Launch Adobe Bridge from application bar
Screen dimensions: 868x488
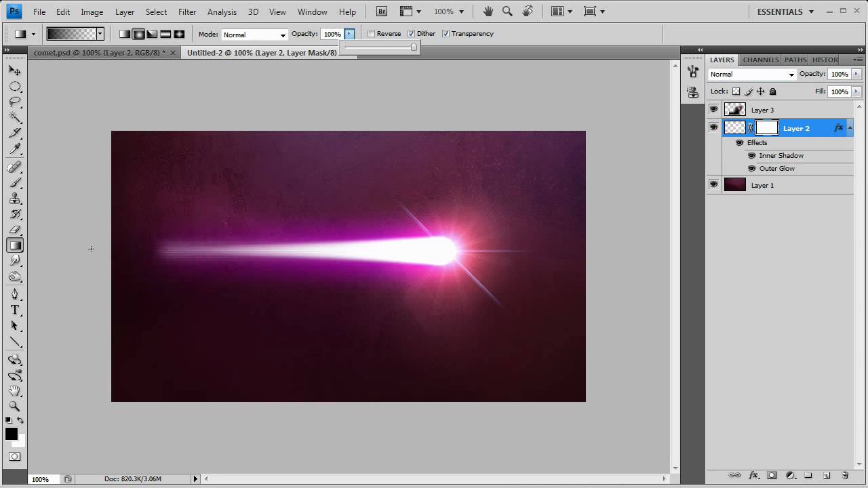(x=382, y=12)
